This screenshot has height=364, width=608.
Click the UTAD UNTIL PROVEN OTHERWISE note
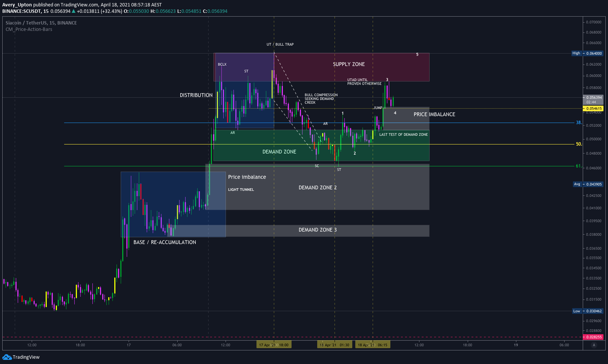coord(364,82)
